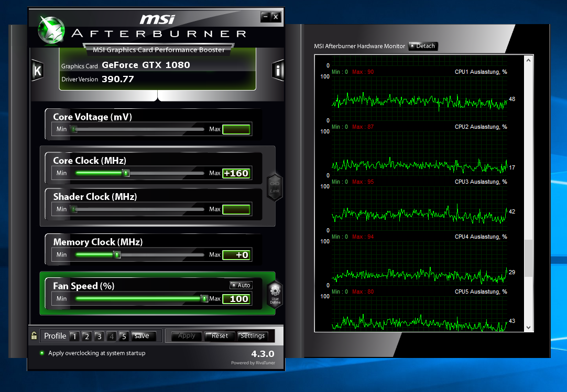
Task: Toggle Apply overclocking at system startup
Action: tap(42, 353)
